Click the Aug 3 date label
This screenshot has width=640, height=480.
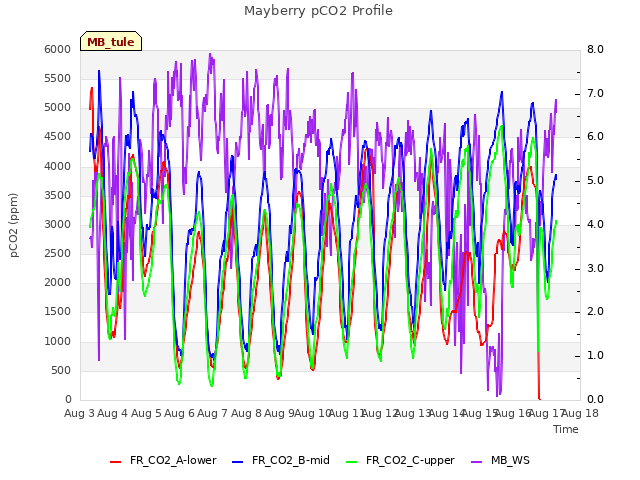coord(79,413)
